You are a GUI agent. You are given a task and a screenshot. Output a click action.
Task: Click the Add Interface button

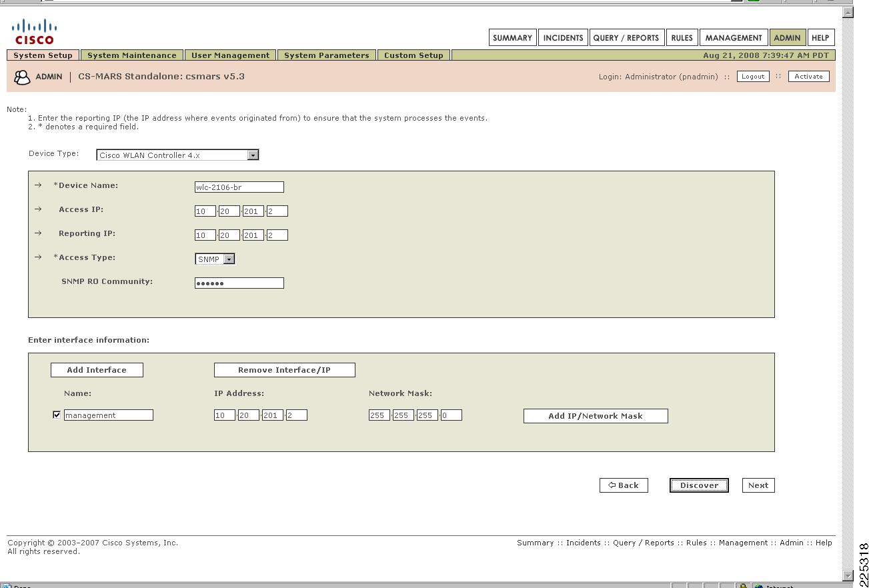(x=97, y=370)
